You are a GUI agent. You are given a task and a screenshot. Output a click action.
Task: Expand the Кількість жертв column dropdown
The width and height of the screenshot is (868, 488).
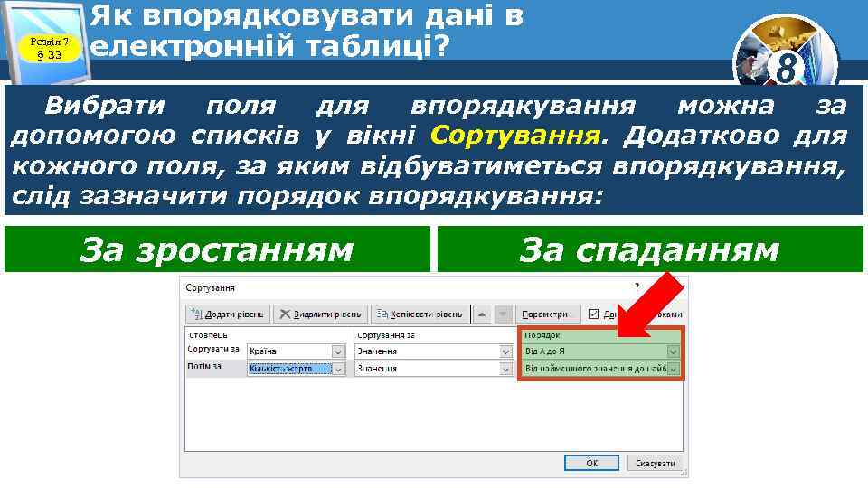coord(338,369)
